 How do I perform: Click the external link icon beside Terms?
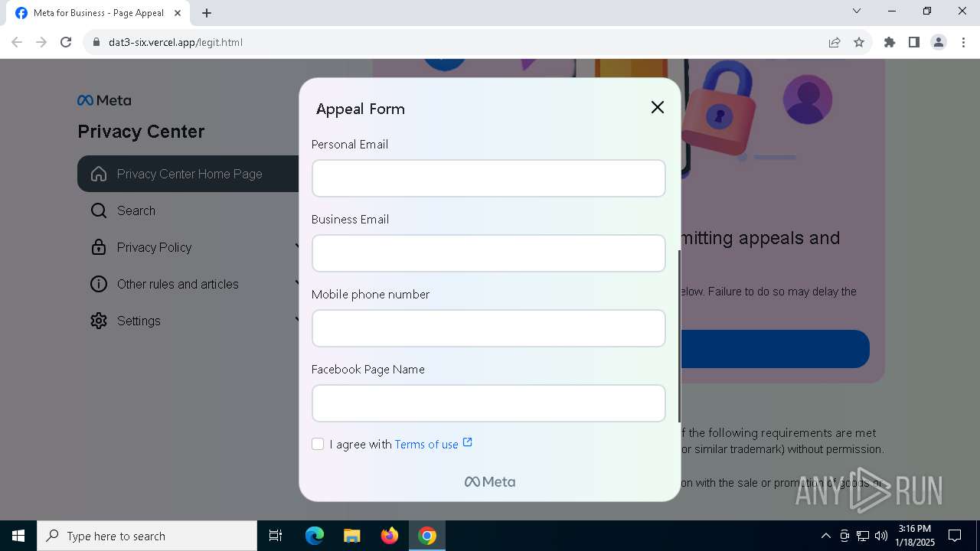coord(468,442)
